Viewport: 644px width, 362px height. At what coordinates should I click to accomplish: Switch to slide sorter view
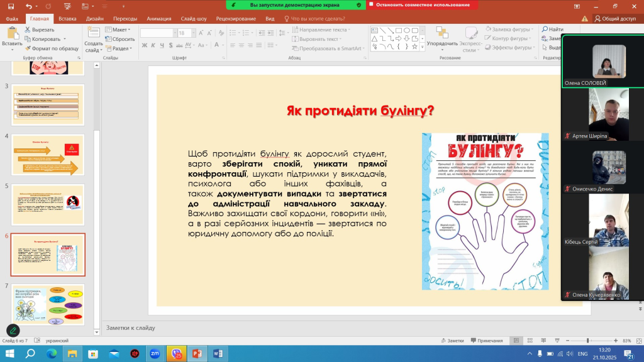[x=530, y=341]
